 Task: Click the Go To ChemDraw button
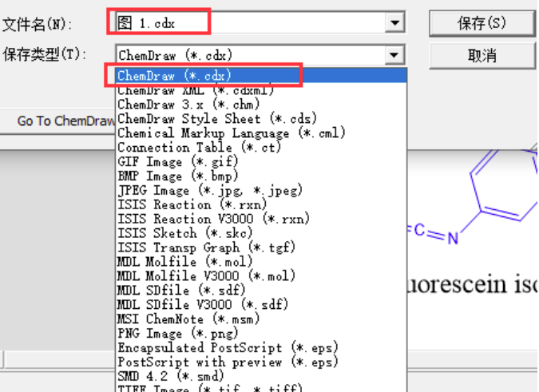(x=65, y=121)
